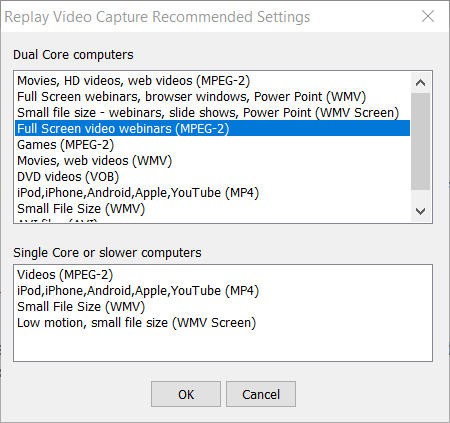Pick the highlighted Full Screen video webinars entry
The image size is (450, 423).
(x=213, y=129)
